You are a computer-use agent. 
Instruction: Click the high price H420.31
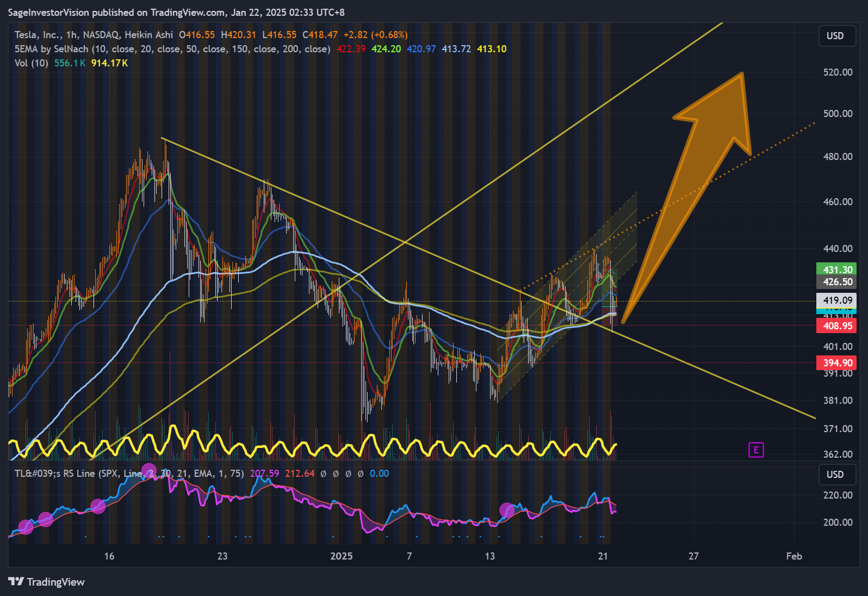(x=238, y=35)
